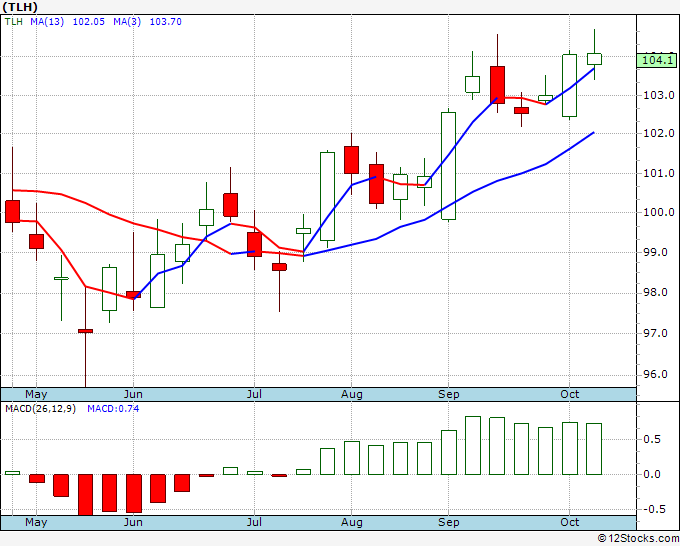This screenshot has height=546, width=680.
Task: Click Jun on the MACD panel axis
Action: click(133, 522)
